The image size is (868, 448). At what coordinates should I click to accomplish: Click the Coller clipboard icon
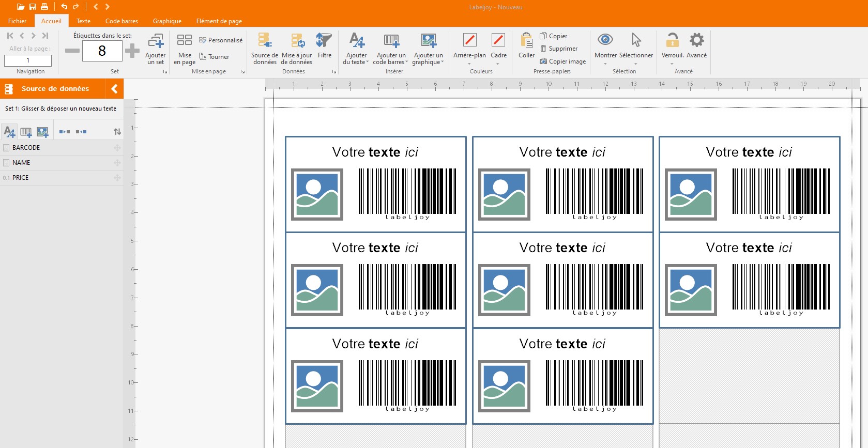click(x=526, y=41)
